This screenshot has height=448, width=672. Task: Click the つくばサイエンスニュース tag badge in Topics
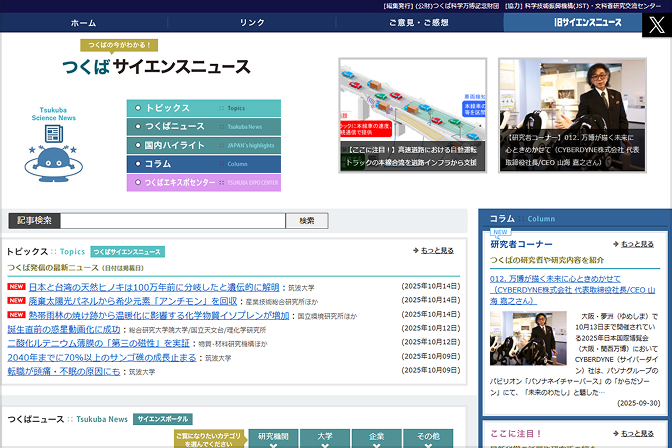(x=127, y=252)
